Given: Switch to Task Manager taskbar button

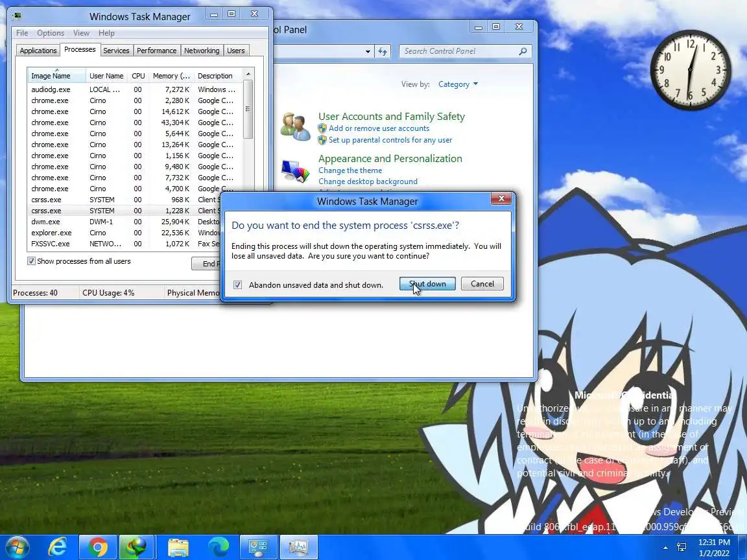Looking at the screenshot, I should pos(299,547).
